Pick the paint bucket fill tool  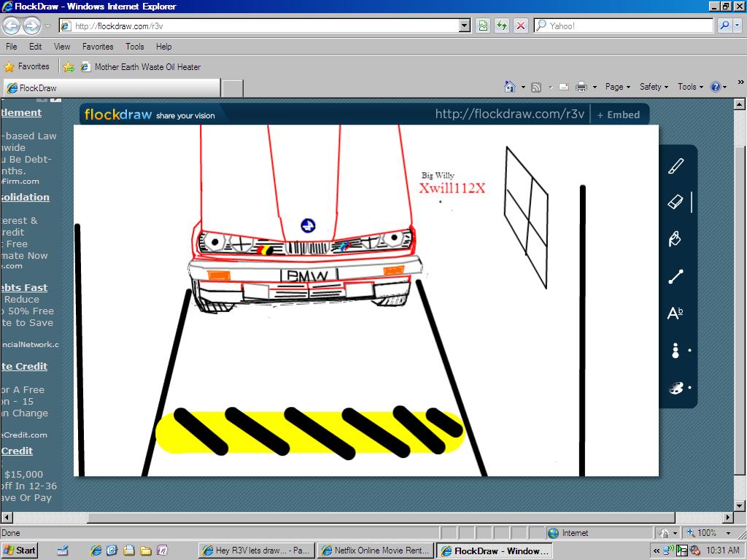pyautogui.click(x=676, y=239)
